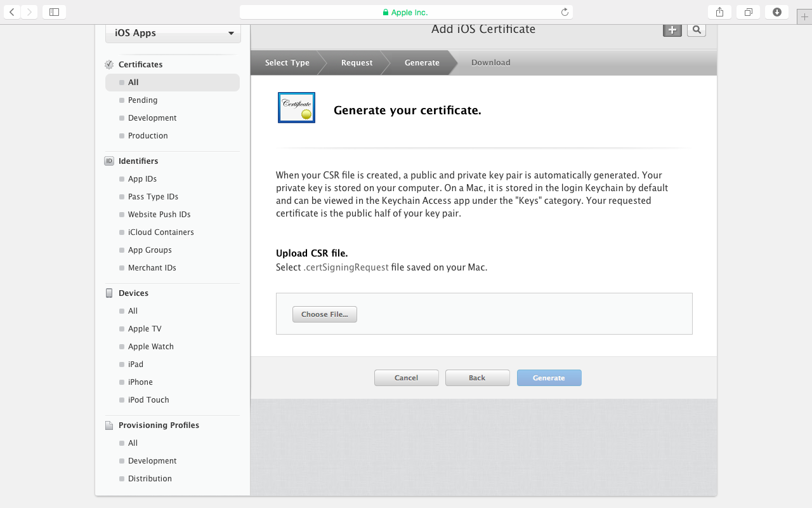Click the Certificates section heading

(x=140, y=64)
